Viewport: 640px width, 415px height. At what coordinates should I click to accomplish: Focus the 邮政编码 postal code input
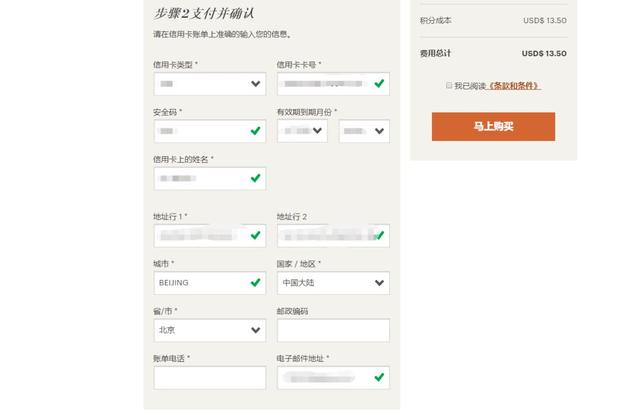(333, 330)
